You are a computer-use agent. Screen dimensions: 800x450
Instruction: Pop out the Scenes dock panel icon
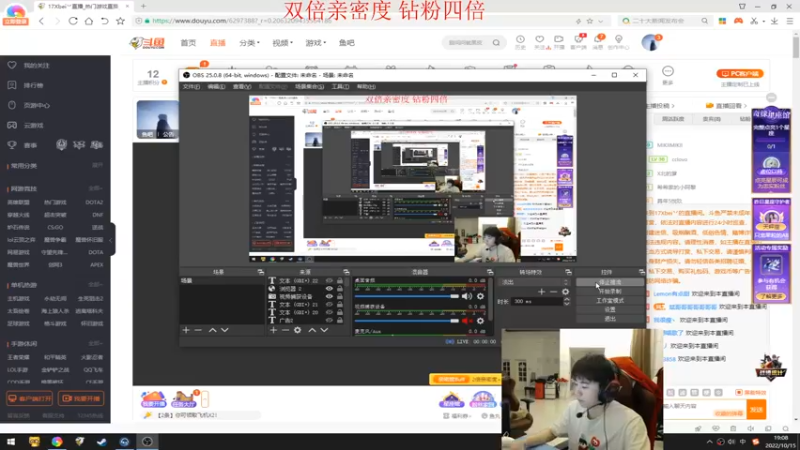click(x=260, y=272)
